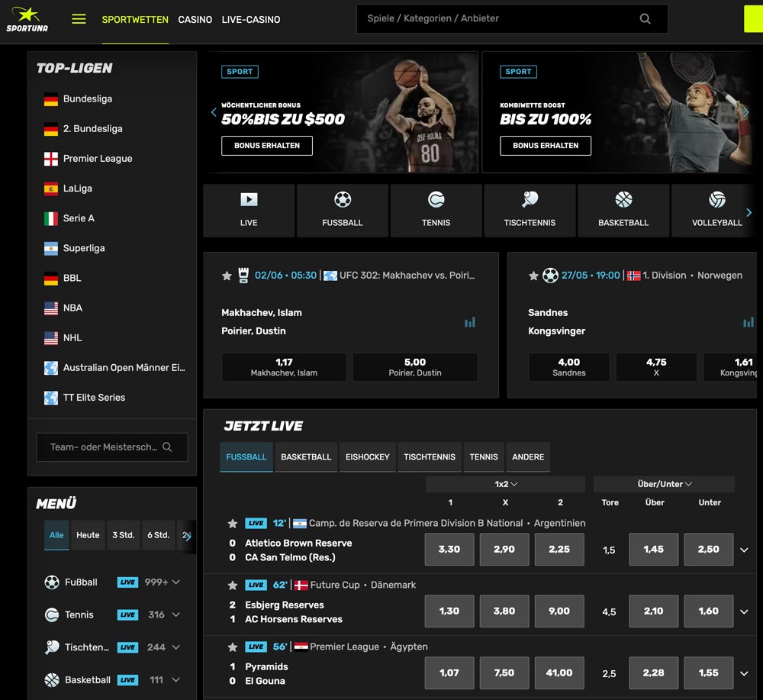Select Tischtennis in the menu sidebar
763x700 pixels.
point(87,647)
